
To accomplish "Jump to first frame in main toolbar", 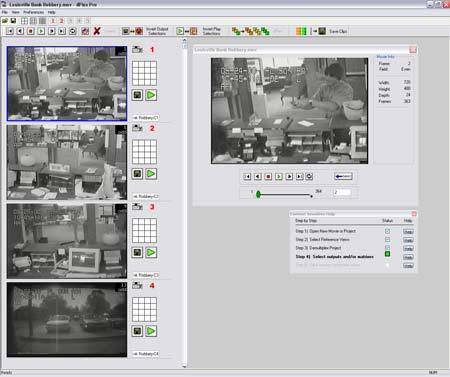I will point(10,31).
